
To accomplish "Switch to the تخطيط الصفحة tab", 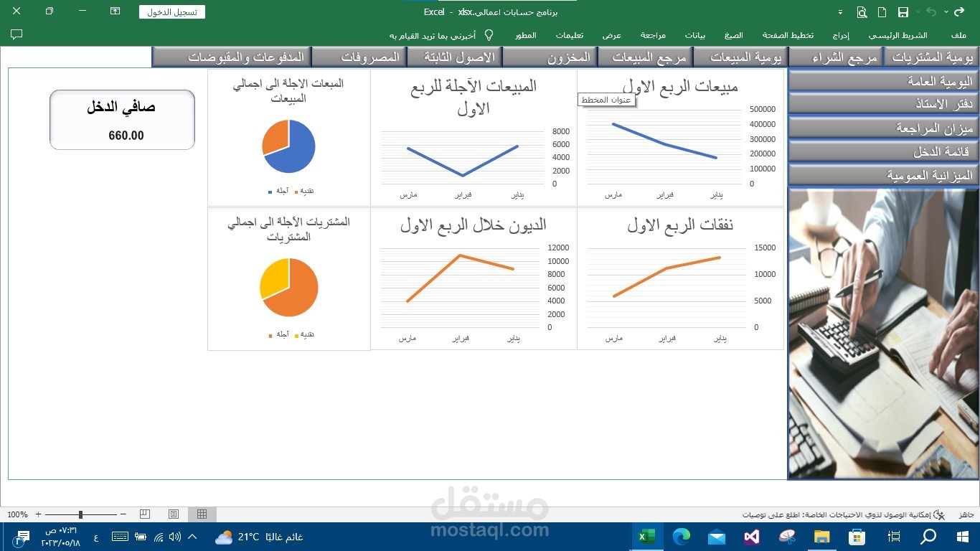I will point(788,35).
